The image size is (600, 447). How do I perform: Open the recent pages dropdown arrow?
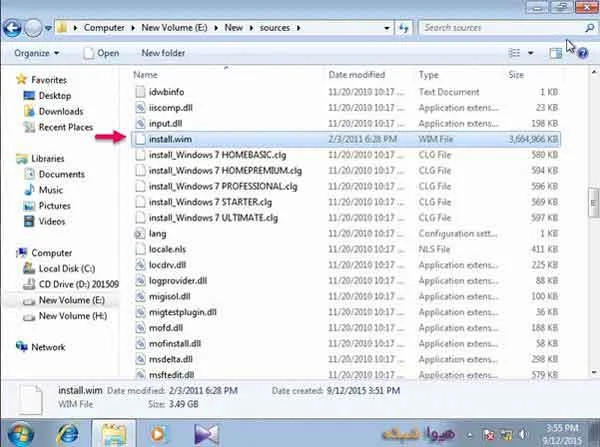coord(48,28)
